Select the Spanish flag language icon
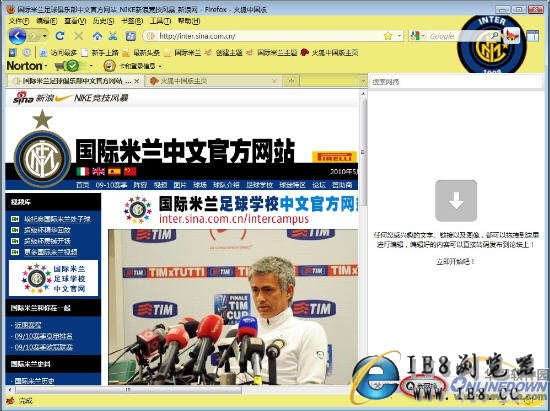The image size is (550, 411). point(114,171)
